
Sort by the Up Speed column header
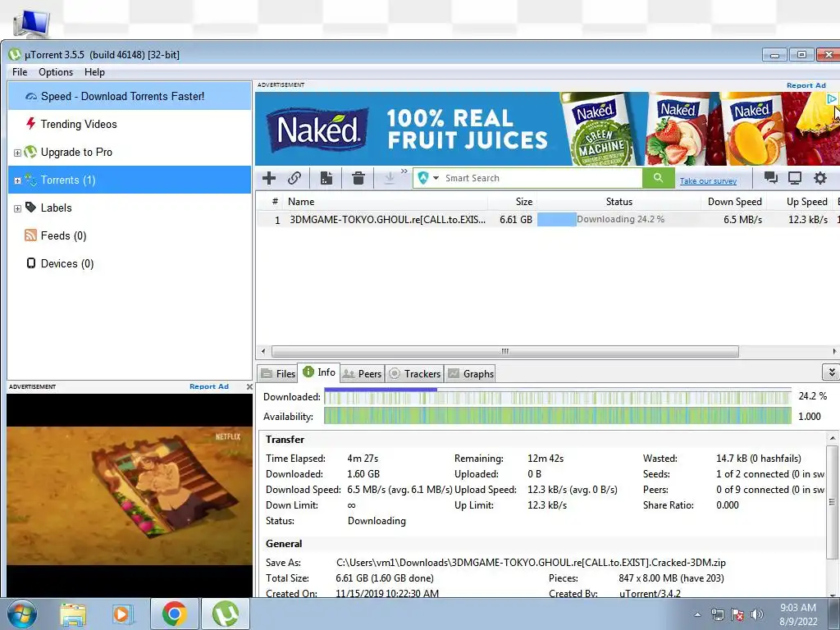coord(801,202)
